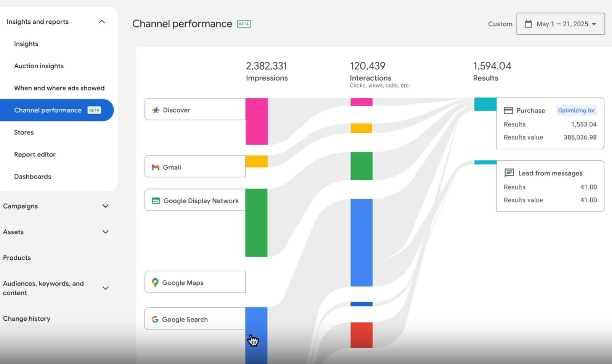Image resolution: width=612 pixels, height=364 pixels.
Task: Expand the Campaigns section
Action: click(x=106, y=206)
